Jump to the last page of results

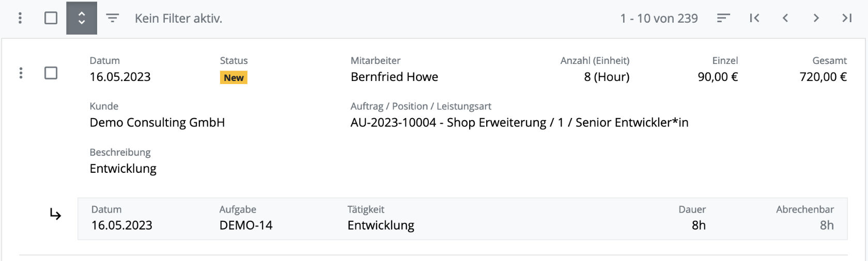pos(847,18)
